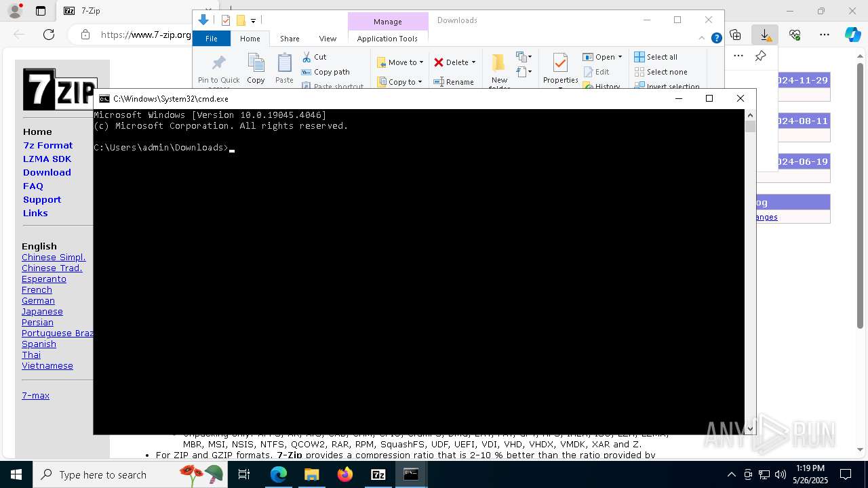Image resolution: width=868 pixels, height=488 pixels.
Task: Go to Download page link
Action: (47, 172)
